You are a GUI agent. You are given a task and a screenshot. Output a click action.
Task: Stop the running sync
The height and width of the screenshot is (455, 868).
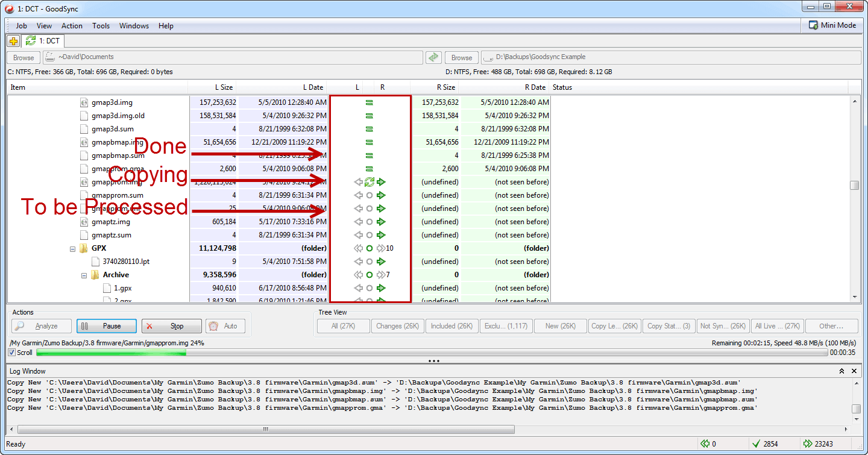click(172, 326)
